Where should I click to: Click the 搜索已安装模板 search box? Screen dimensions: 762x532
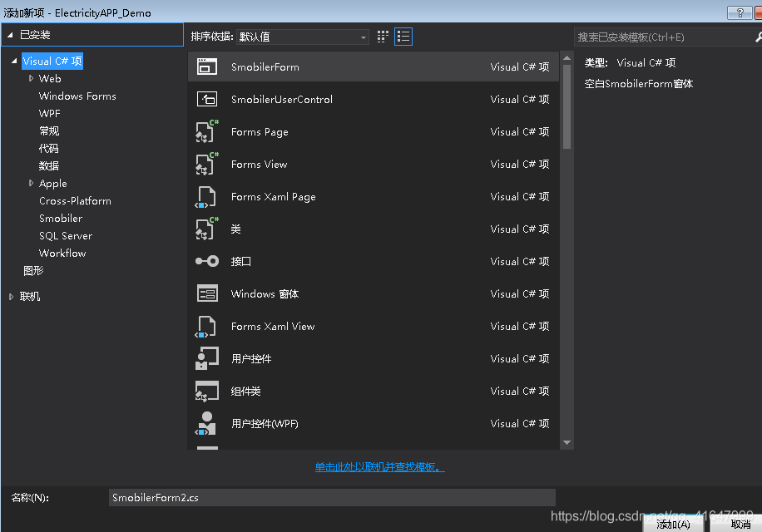click(663, 37)
